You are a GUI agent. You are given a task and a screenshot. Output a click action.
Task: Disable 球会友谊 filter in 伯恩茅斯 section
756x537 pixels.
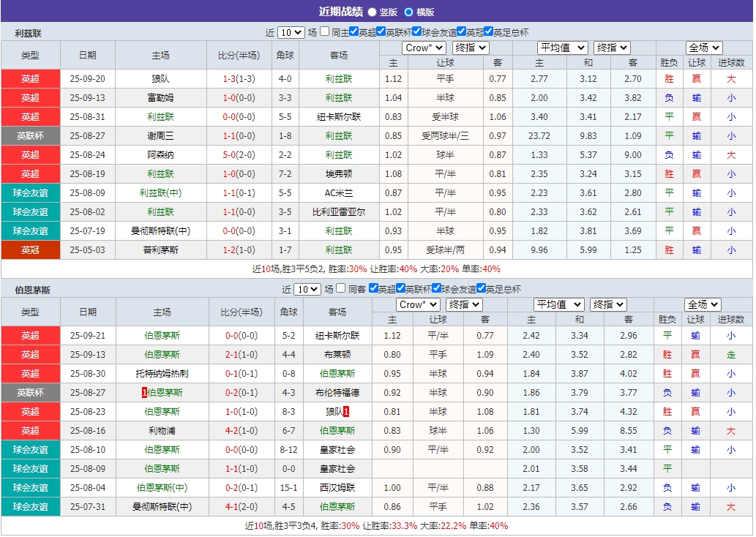coord(436,287)
